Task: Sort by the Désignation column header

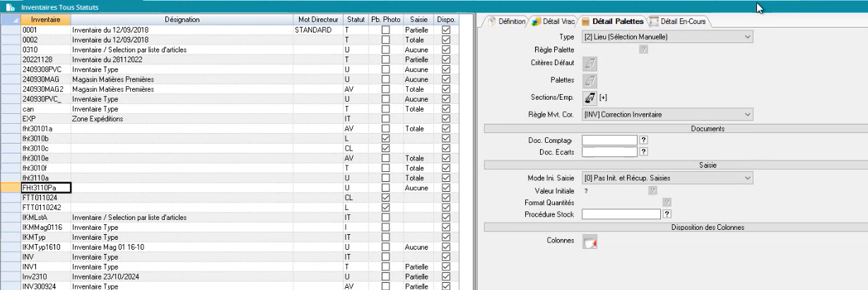Action: coord(182,19)
